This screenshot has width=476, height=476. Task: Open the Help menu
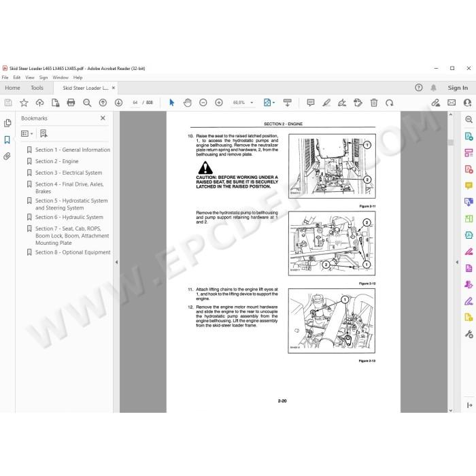(78, 78)
